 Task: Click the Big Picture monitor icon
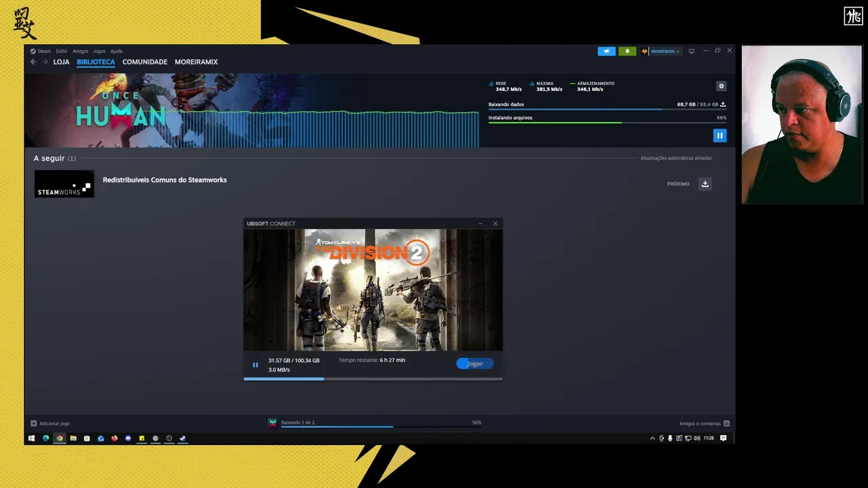[691, 51]
